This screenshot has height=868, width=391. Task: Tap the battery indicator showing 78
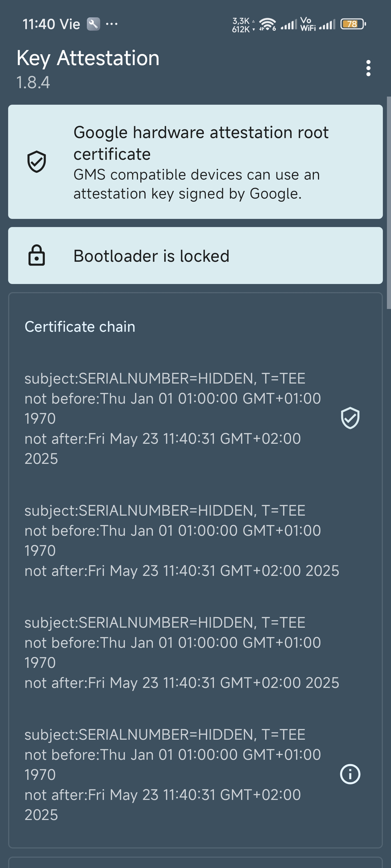click(x=353, y=24)
